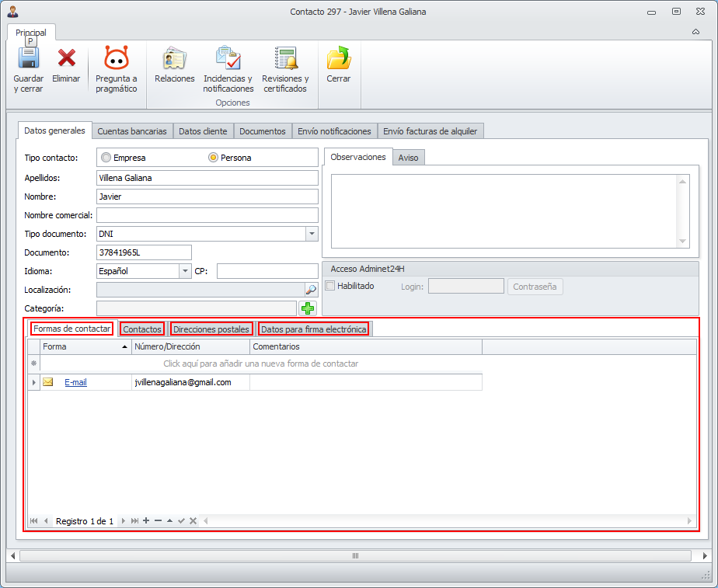Viewport: 718px width, 588px height.
Task: Click the red X Eliminar icon
Action: (x=66, y=59)
